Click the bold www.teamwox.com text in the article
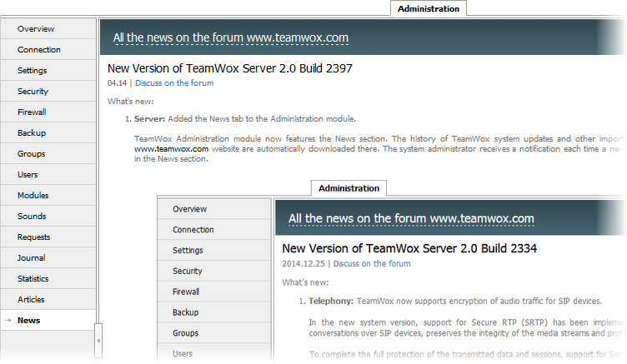This screenshot has height=364, width=627. [x=171, y=148]
